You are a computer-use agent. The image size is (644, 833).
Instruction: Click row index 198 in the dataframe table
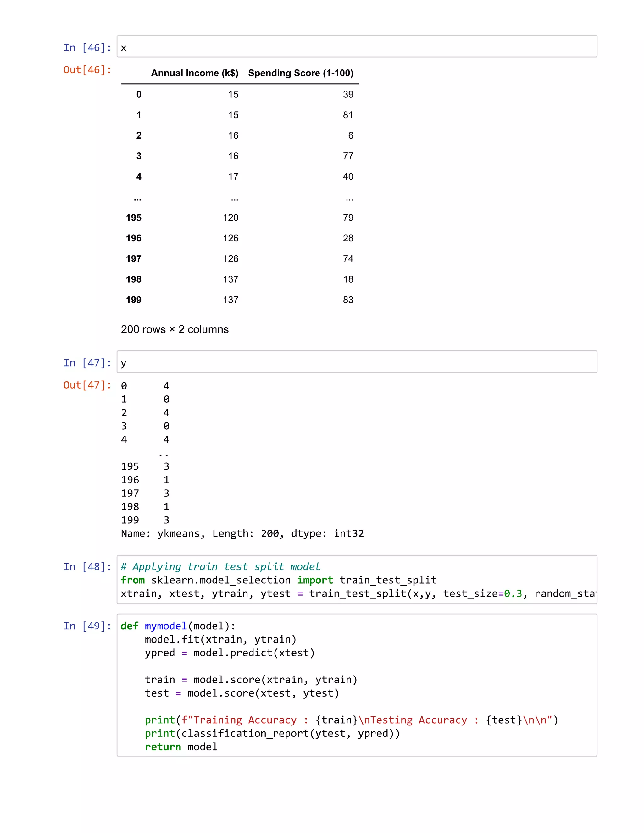[x=134, y=279]
